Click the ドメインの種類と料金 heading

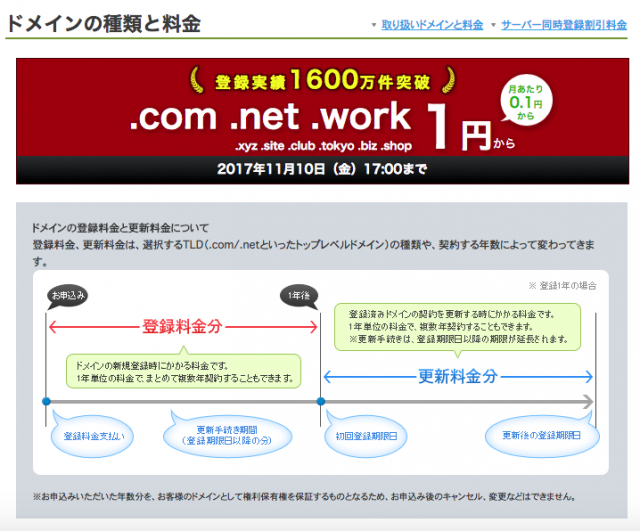pyautogui.click(x=104, y=23)
